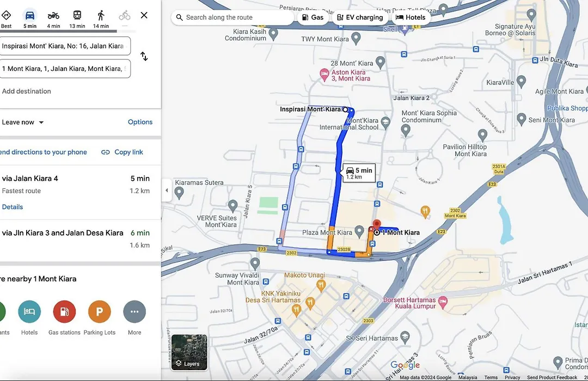Click the Mont' Kiara Sophia Condominium pin
Screen dimensions: 588x381
[x=406, y=130]
